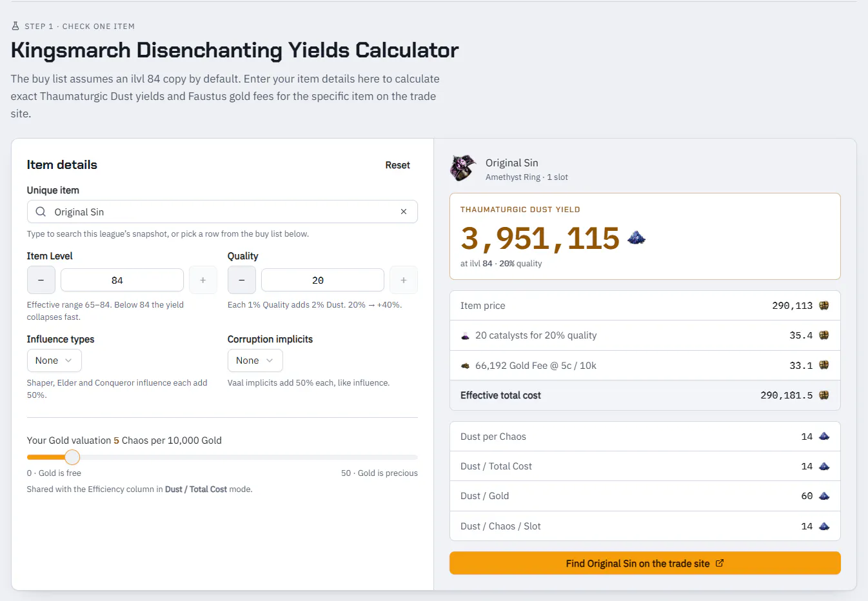The height and width of the screenshot is (601, 868).
Task: Click the chaos orb icon in Item price row
Action: [x=824, y=306]
